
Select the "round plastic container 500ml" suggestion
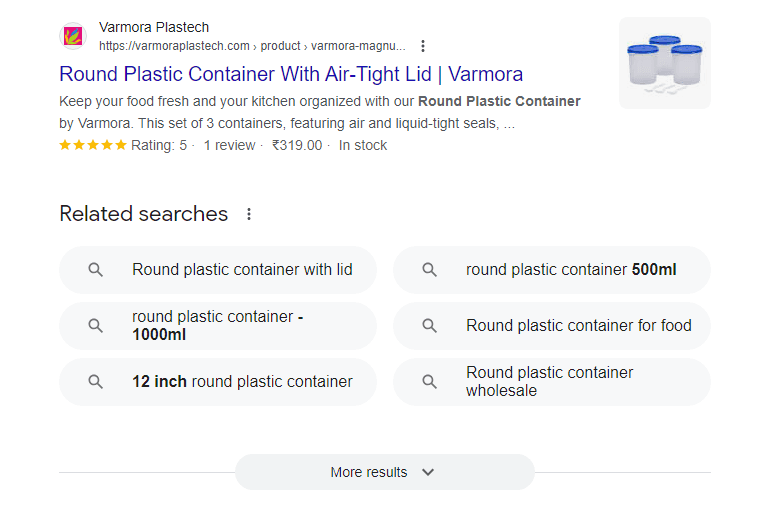[x=571, y=270]
